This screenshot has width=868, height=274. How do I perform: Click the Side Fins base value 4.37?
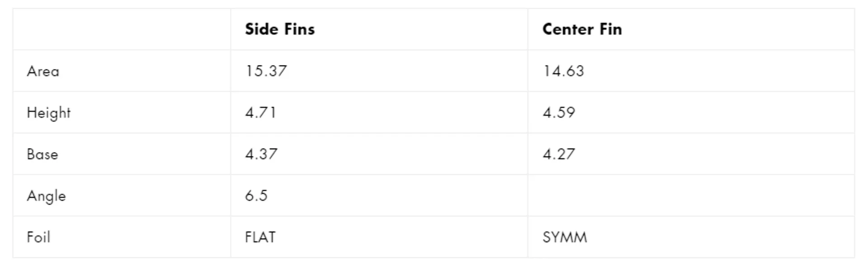[261, 154]
